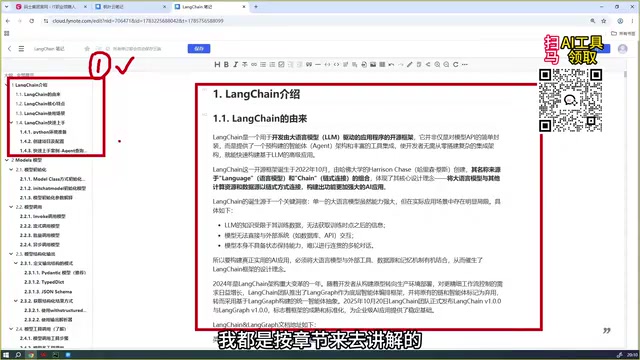Viewport: 640px width, 360px height.
Task: Switch to the second browser tab
Action: (130, 7)
